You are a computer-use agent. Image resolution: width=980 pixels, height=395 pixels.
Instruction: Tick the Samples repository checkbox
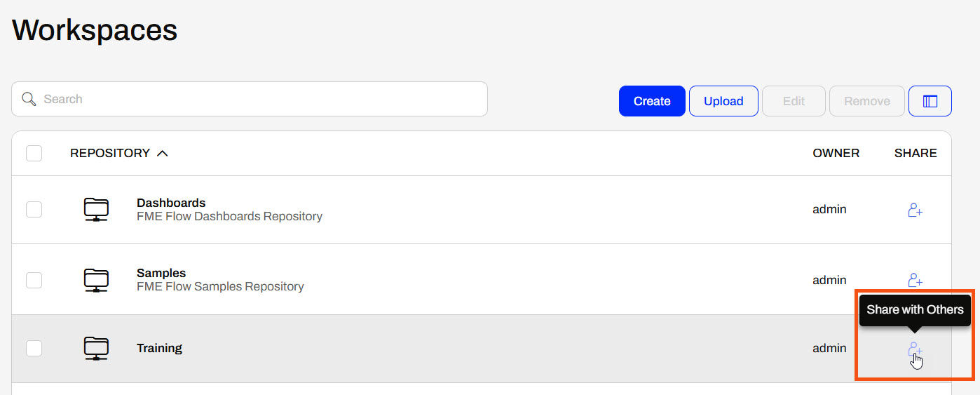pyautogui.click(x=34, y=280)
